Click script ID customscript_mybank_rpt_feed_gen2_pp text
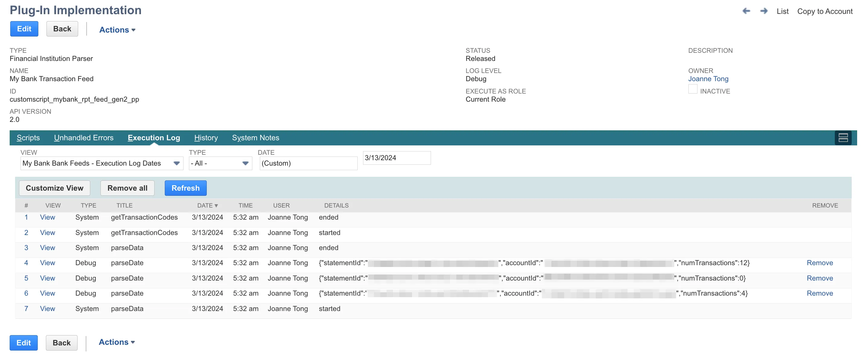Image resolution: width=868 pixels, height=362 pixels. click(74, 99)
